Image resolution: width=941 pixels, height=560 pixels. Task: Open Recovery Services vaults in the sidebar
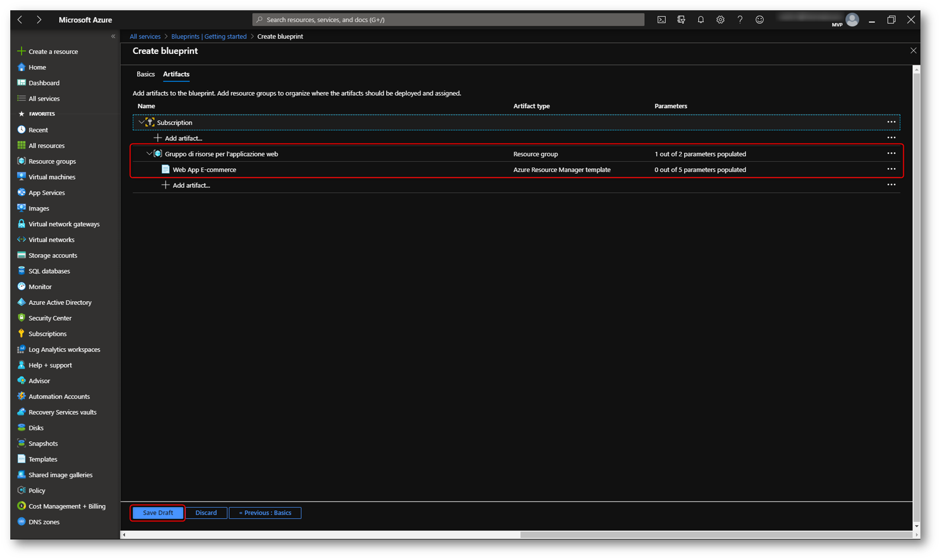click(62, 412)
